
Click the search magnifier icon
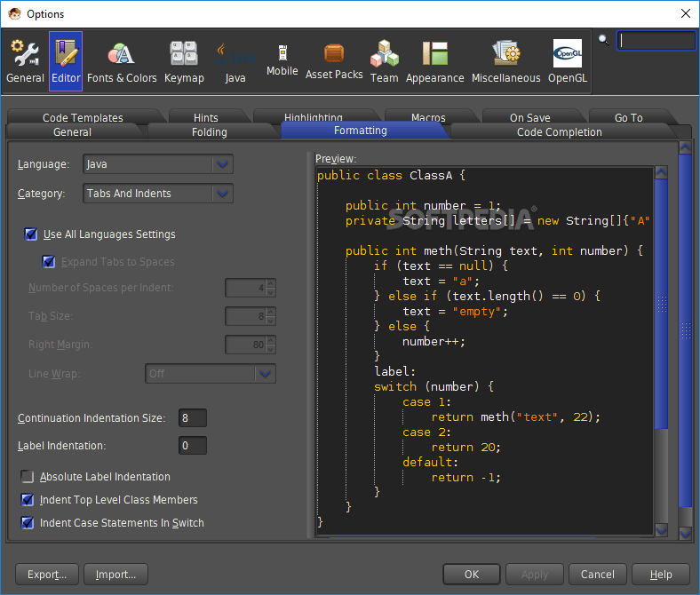603,40
